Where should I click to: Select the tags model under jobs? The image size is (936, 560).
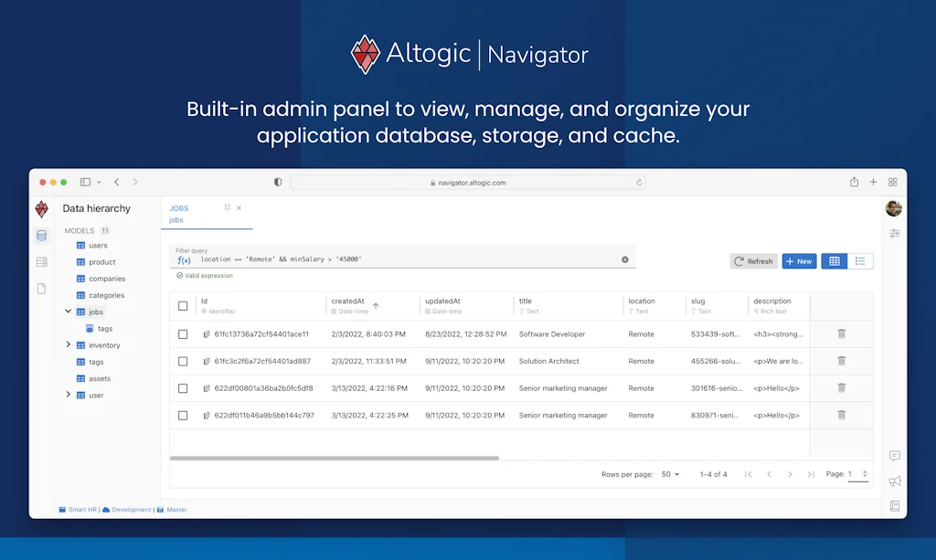(x=103, y=328)
